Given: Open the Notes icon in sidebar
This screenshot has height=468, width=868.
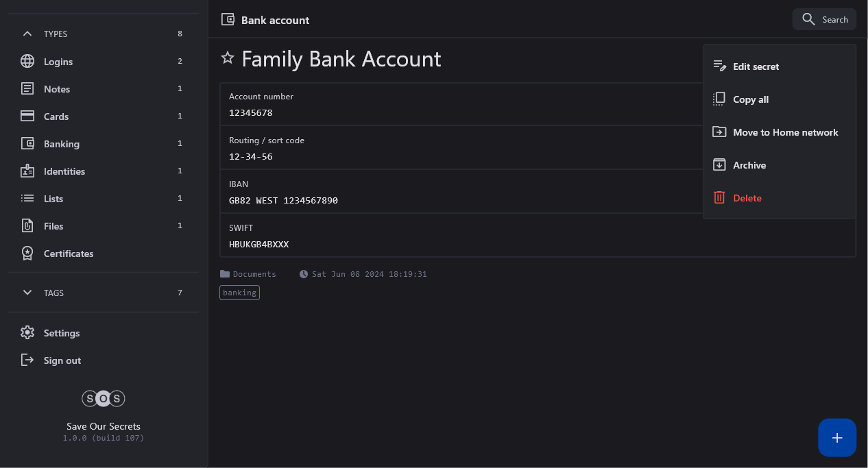Looking at the screenshot, I should tap(27, 89).
